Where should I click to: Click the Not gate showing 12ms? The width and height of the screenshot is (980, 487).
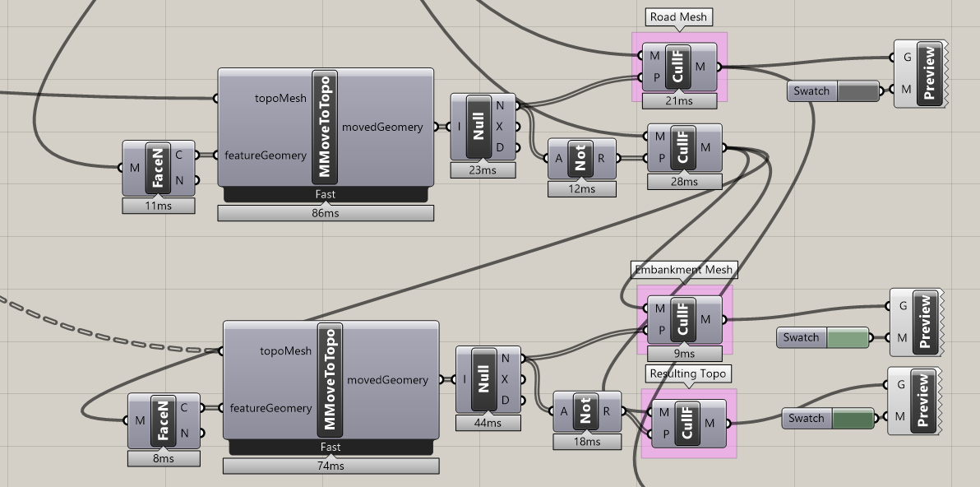(x=580, y=158)
